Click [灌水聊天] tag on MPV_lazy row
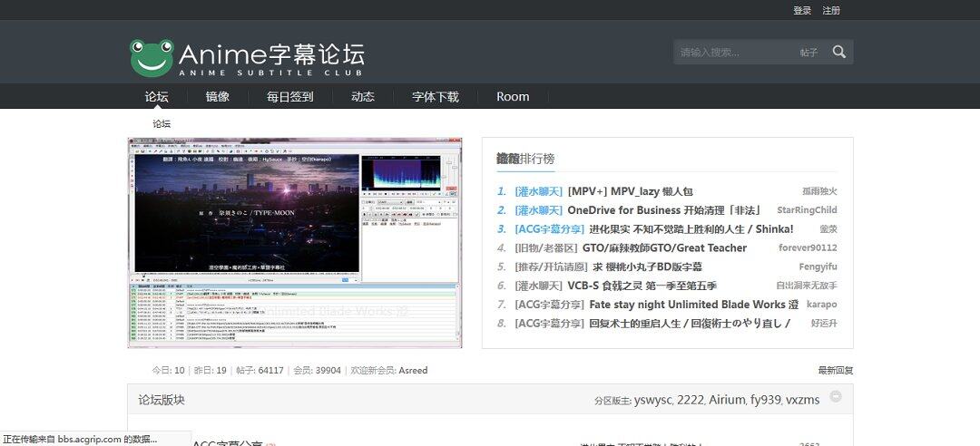The image size is (980, 446). tap(539, 192)
